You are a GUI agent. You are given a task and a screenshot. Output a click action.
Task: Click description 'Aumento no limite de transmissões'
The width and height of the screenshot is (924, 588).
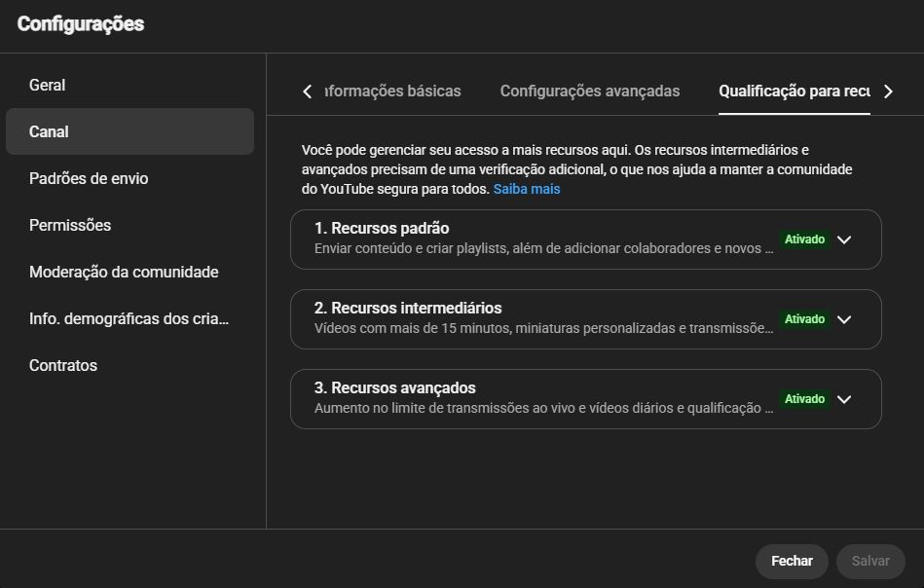(543, 408)
